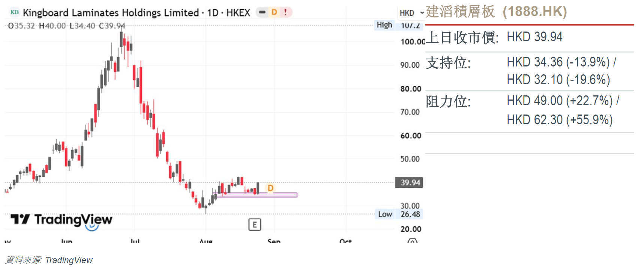This screenshot has width=644, height=273.
Task: Click the 30.00 price axis label
Action: point(410,206)
